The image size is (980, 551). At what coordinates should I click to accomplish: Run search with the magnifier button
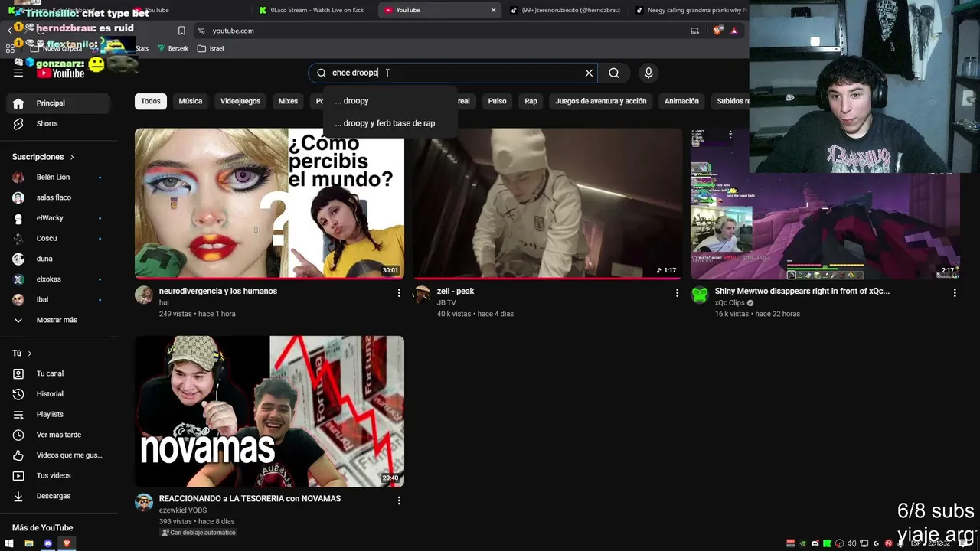[614, 73]
